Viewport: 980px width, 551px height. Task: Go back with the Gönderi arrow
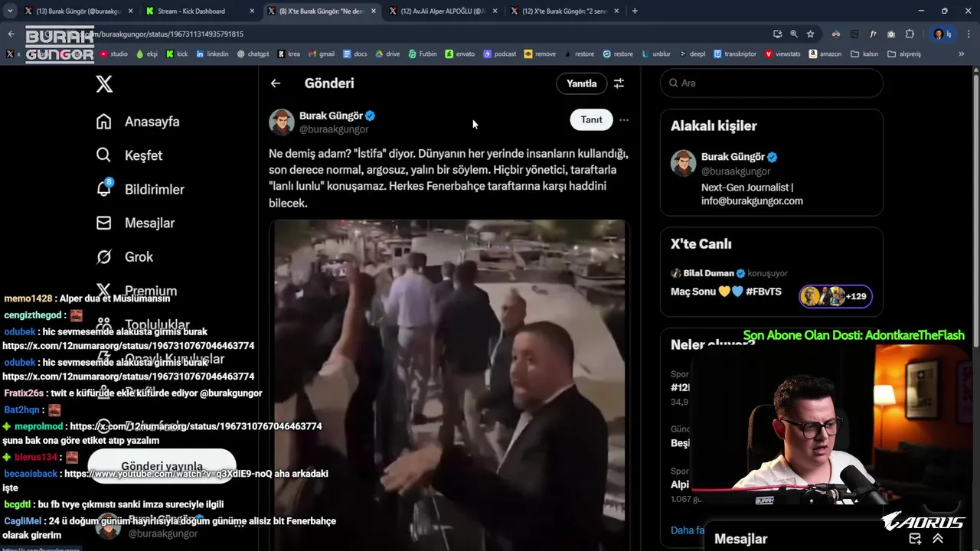(276, 83)
